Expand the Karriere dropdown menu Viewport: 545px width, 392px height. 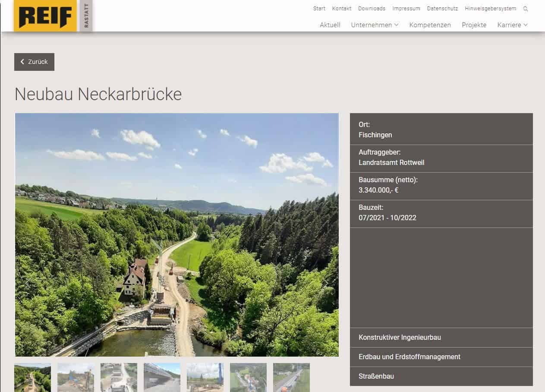(x=512, y=25)
